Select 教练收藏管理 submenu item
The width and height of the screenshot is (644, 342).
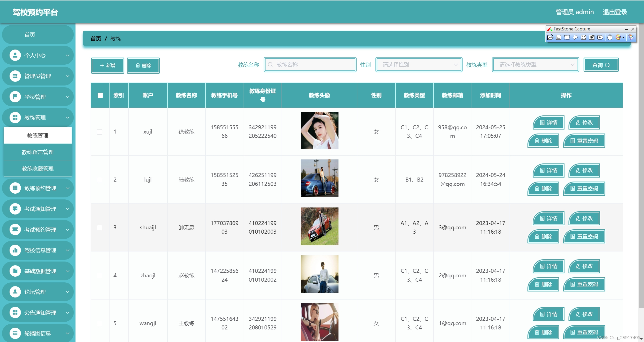coord(38,168)
